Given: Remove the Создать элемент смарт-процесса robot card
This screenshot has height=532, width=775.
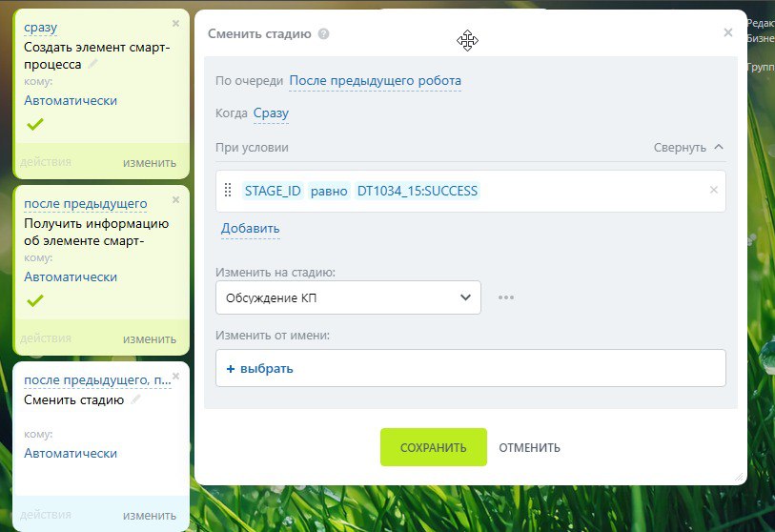Looking at the screenshot, I should pos(175,23).
